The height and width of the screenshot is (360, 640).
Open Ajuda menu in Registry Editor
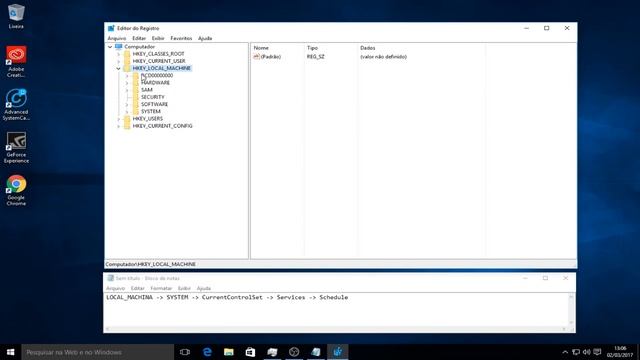205,38
